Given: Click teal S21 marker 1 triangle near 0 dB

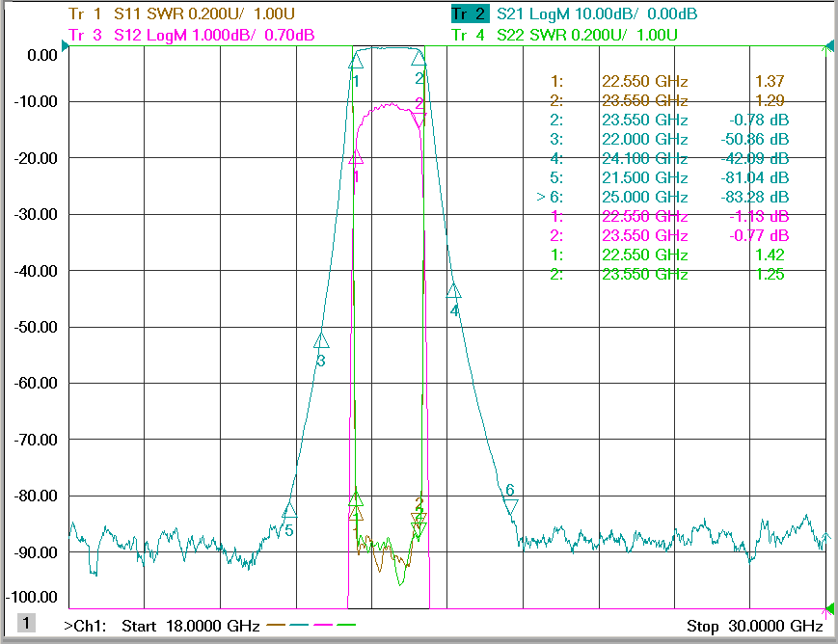Looking at the screenshot, I should coord(356,62).
